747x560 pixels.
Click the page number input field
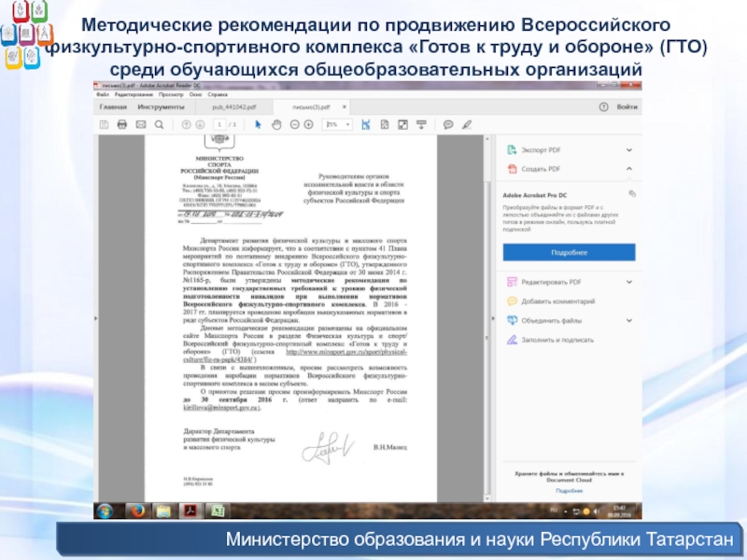[x=219, y=125]
